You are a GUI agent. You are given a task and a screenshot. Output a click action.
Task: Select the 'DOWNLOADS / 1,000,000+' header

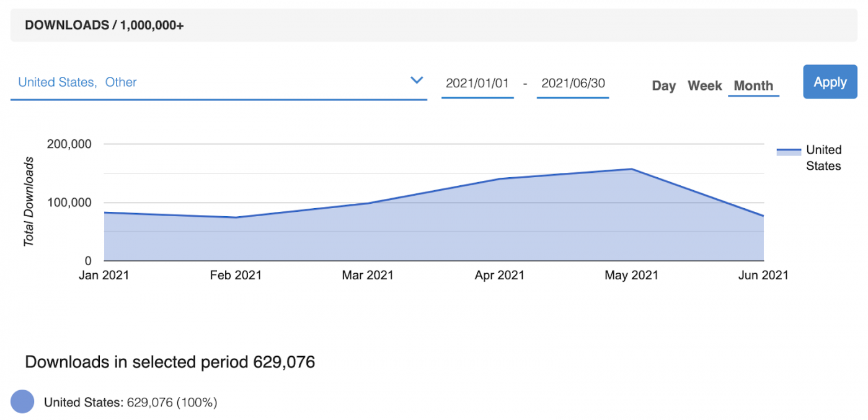coord(104,25)
